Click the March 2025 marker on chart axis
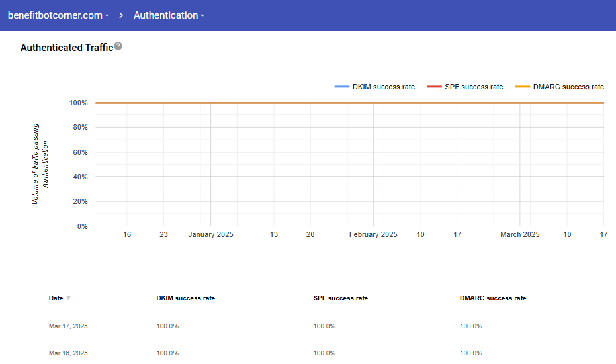This screenshot has height=364, width=616. click(x=519, y=234)
